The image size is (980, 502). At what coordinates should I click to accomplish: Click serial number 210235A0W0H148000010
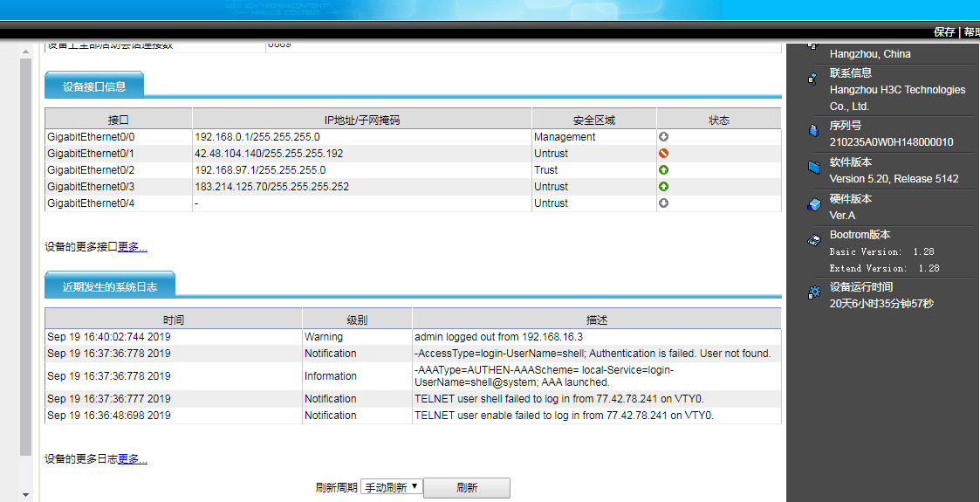point(891,142)
